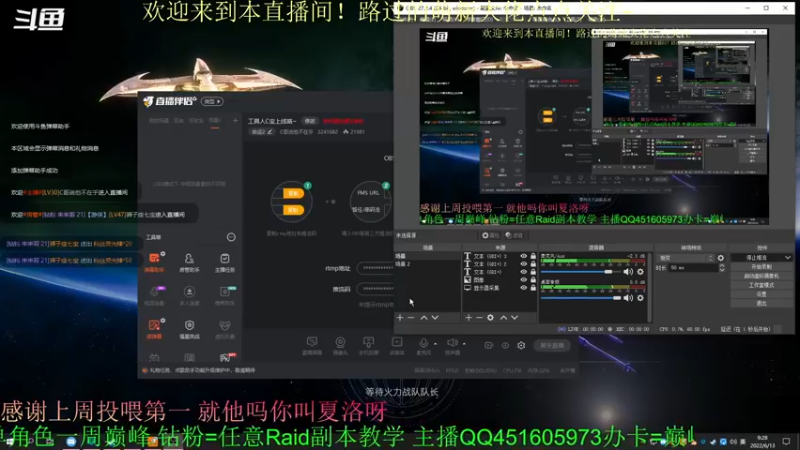Viewport: 800px width, 450px height.
Task: Select 场景 2 in OBS scenes list
Action: (x=428, y=264)
